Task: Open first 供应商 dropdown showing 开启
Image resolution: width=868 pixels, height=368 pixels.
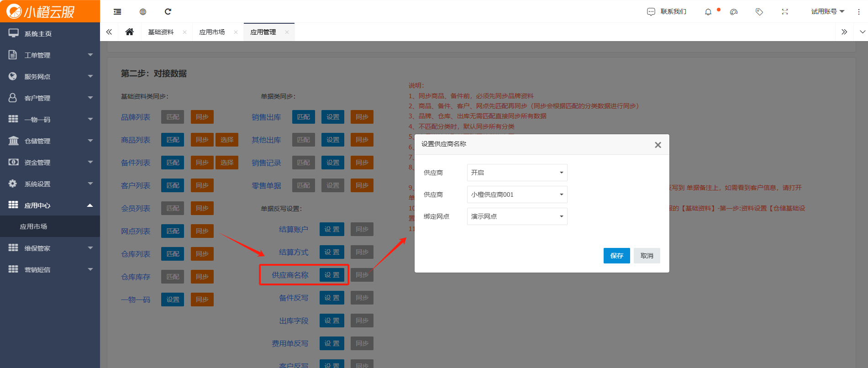Action: (x=517, y=173)
